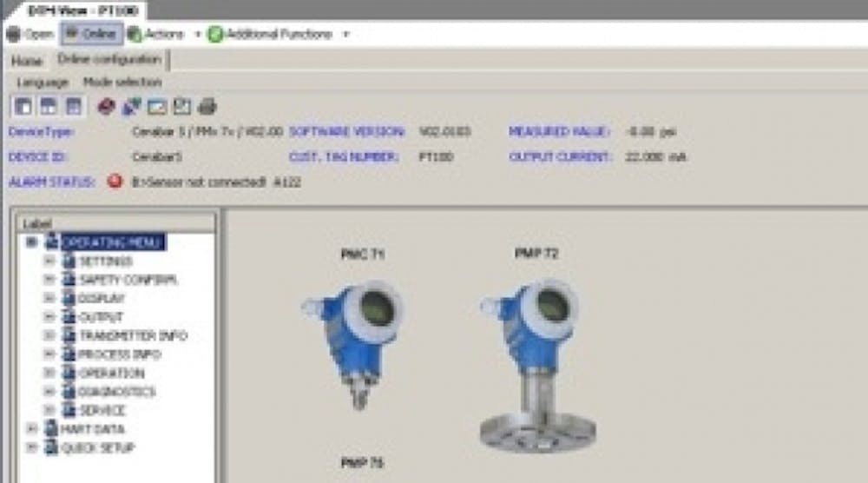Select OPERATION in the tree
Image resolution: width=868 pixels, height=483 pixels.
point(111,374)
